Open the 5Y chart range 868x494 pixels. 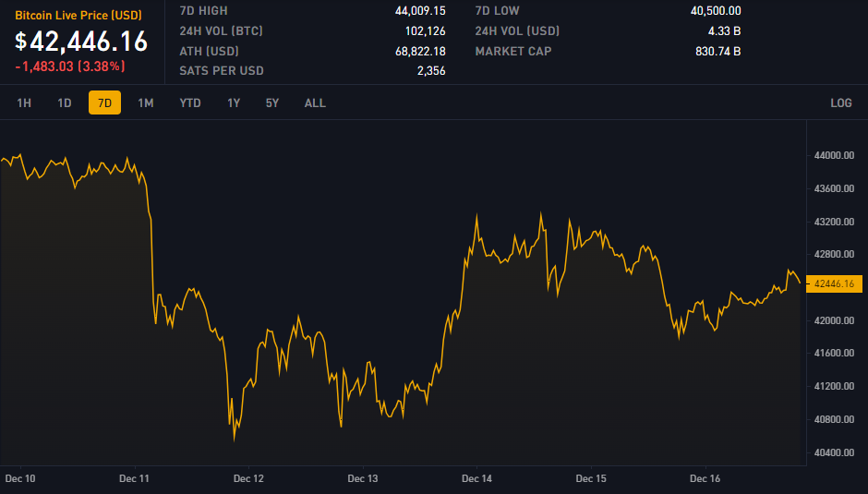pos(272,102)
